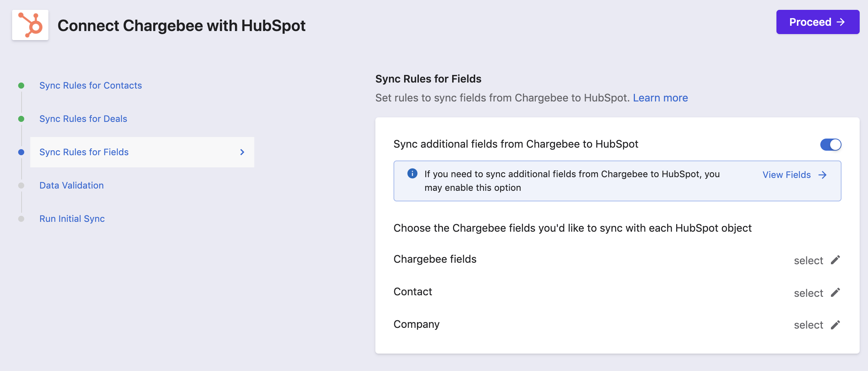The image size is (868, 371).
Task: Click the HubSpot logo icon
Action: point(30,25)
